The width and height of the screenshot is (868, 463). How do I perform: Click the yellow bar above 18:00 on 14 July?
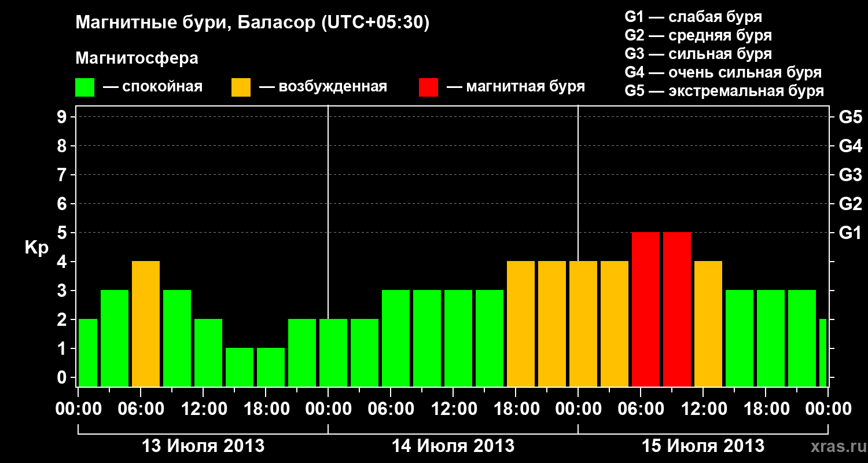[x=521, y=324]
